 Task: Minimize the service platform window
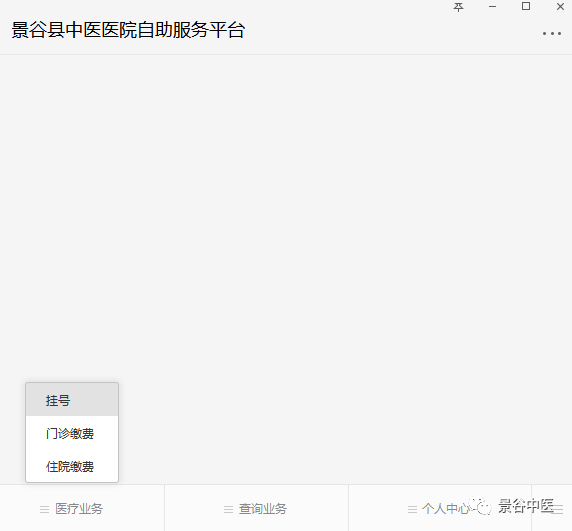(492, 7)
